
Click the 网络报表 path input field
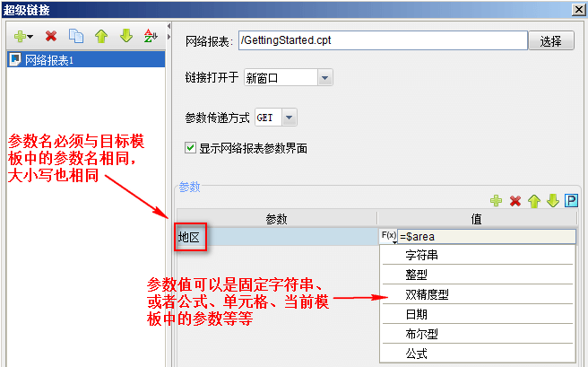point(383,40)
